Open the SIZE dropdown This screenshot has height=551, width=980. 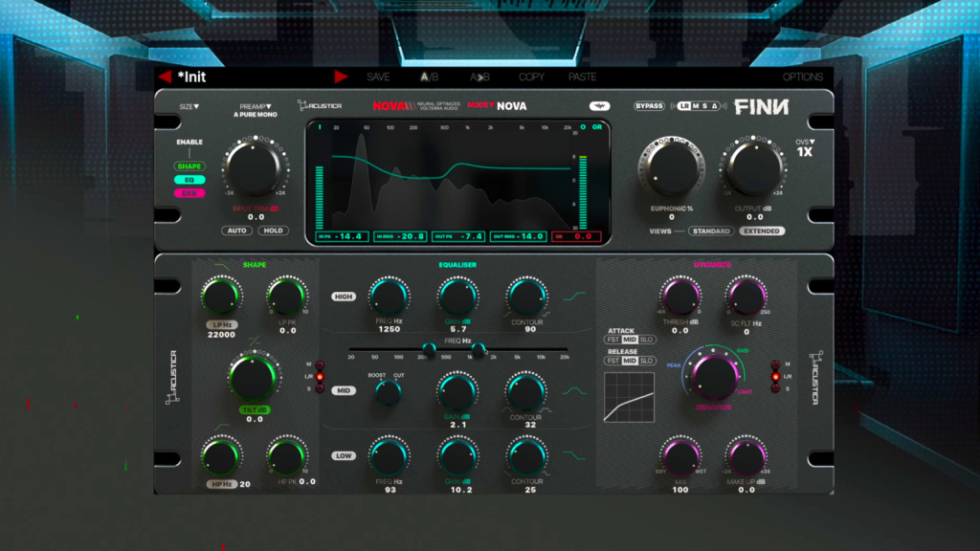pyautogui.click(x=189, y=107)
